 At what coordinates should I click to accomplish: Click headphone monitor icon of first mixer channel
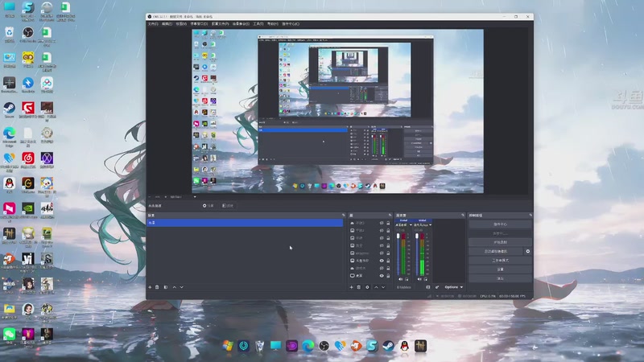tap(407, 279)
